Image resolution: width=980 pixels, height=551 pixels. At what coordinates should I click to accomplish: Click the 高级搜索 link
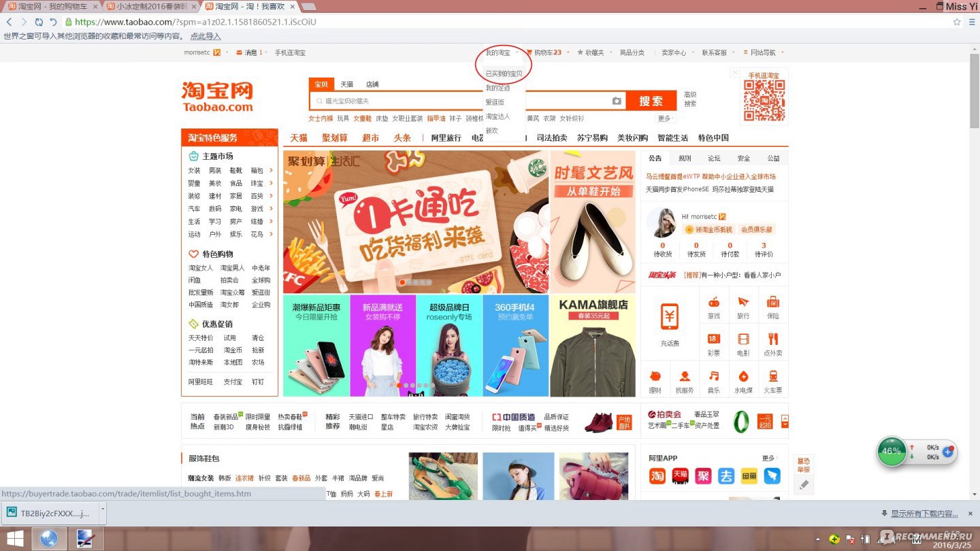[x=690, y=99]
